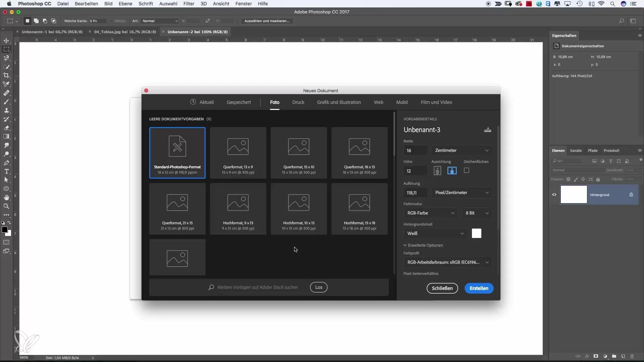The height and width of the screenshot is (362, 644).
Task: Open the Aktuell recent tab
Action: pyautogui.click(x=202, y=102)
